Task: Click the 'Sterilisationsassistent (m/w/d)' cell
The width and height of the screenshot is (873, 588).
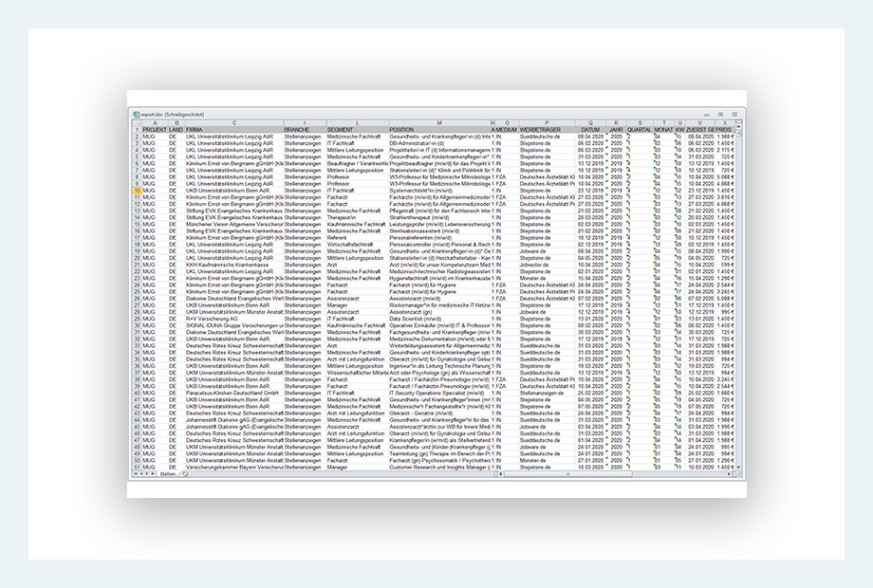Action: [x=439, y=230]
